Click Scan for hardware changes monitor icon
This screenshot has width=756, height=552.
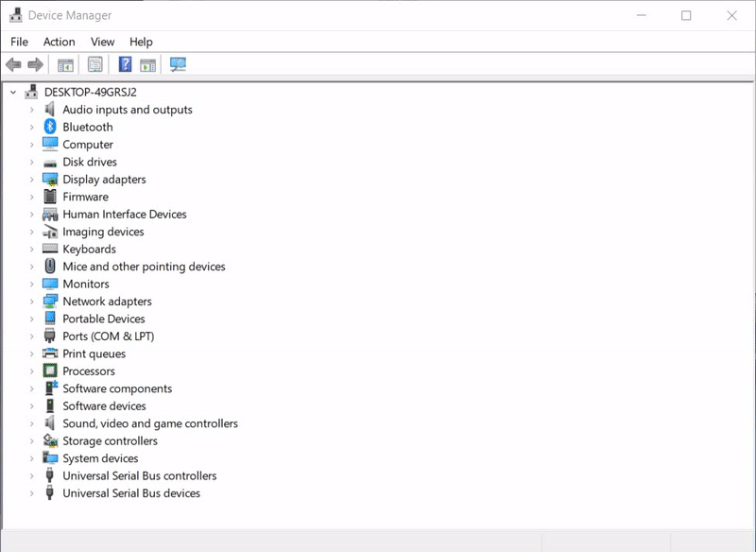[178, 64]
